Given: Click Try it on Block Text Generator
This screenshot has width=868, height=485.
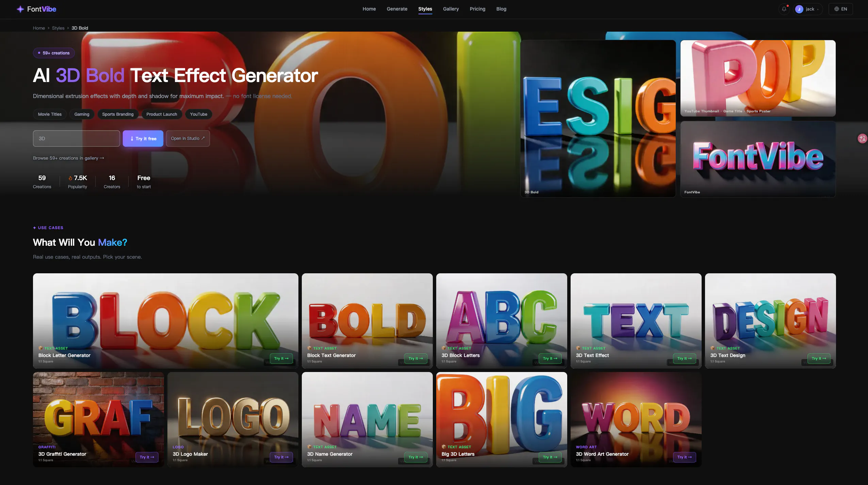Looking at the screenshot, I should tap(415, 358).
